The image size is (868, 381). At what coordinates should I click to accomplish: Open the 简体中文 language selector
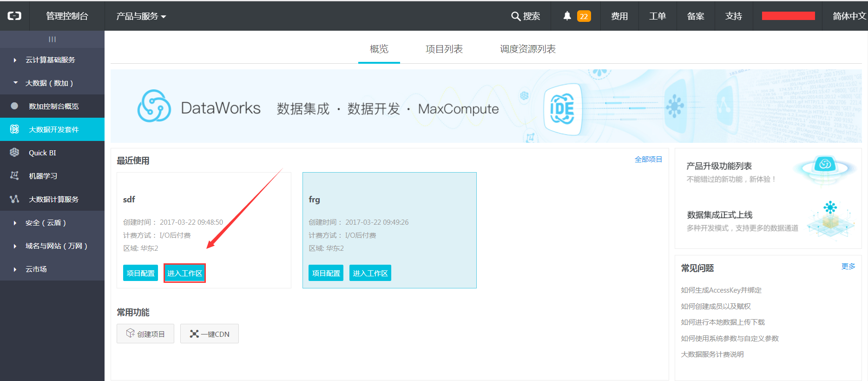pyautogui.click(x=849, y=16)
